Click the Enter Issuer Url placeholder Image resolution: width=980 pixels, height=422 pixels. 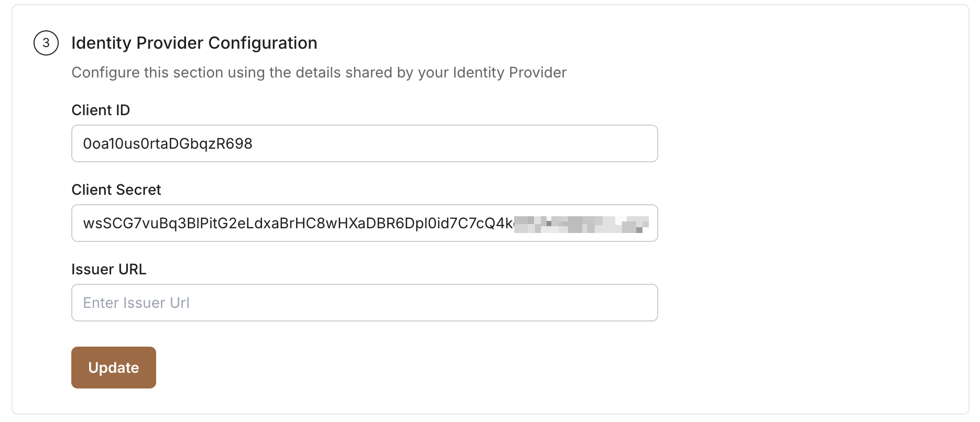pos(136,303)
